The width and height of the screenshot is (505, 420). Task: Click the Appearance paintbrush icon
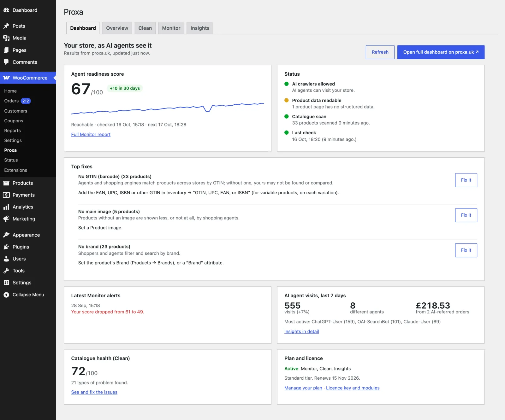6,235
